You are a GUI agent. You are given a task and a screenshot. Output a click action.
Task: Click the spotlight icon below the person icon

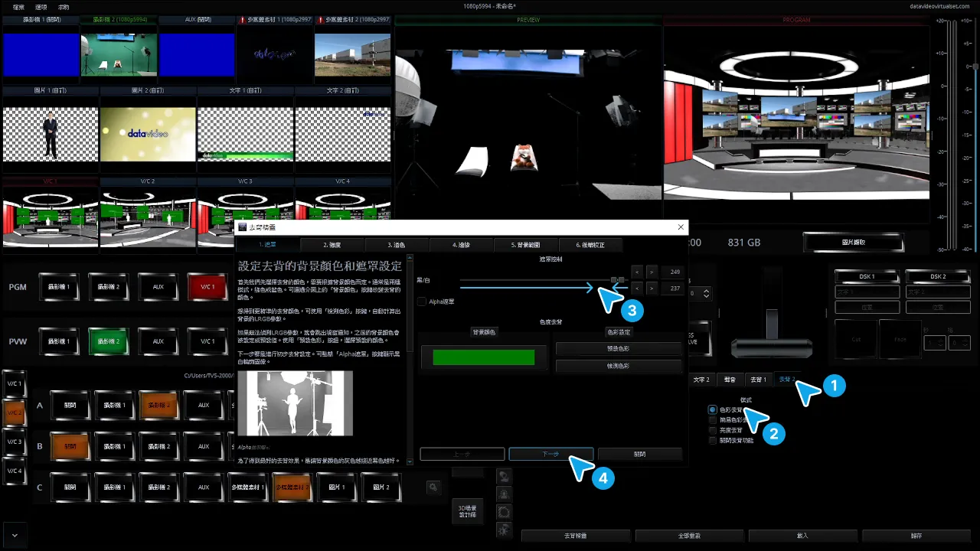[x=504, y=494]
